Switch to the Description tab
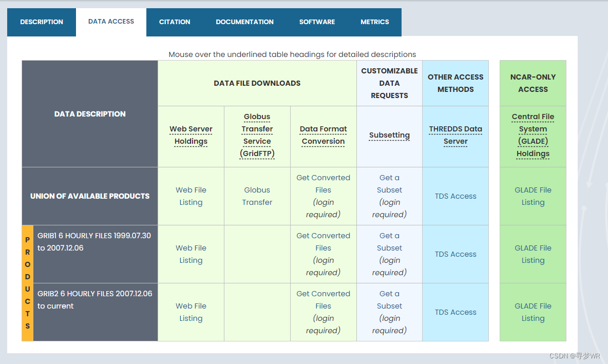Viewport: 608px width, 364px height. (x=42, y=22)
